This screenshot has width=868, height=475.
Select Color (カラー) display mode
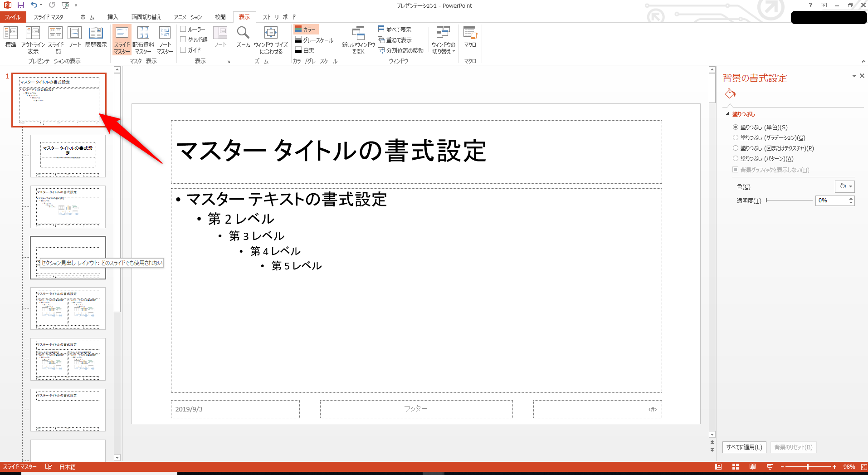pos(306,29)
